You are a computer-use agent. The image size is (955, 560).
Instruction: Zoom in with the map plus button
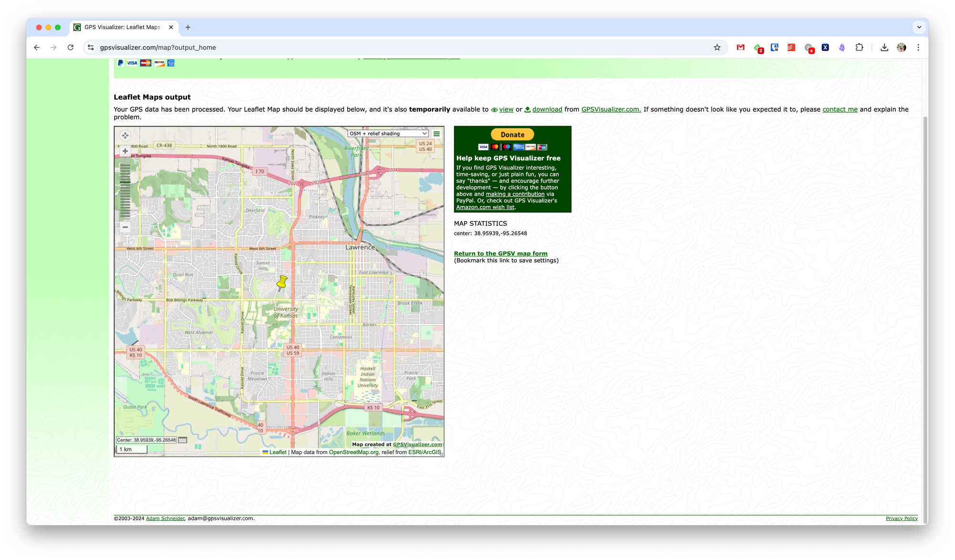pos(125,151)
